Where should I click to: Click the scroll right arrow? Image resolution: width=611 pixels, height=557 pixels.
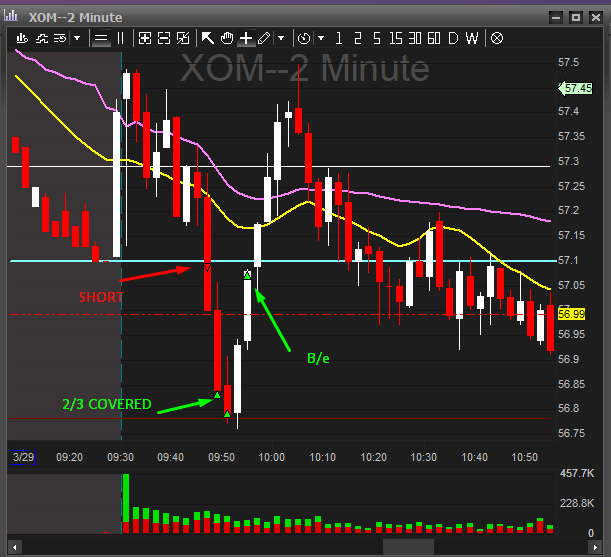[595, 547]
